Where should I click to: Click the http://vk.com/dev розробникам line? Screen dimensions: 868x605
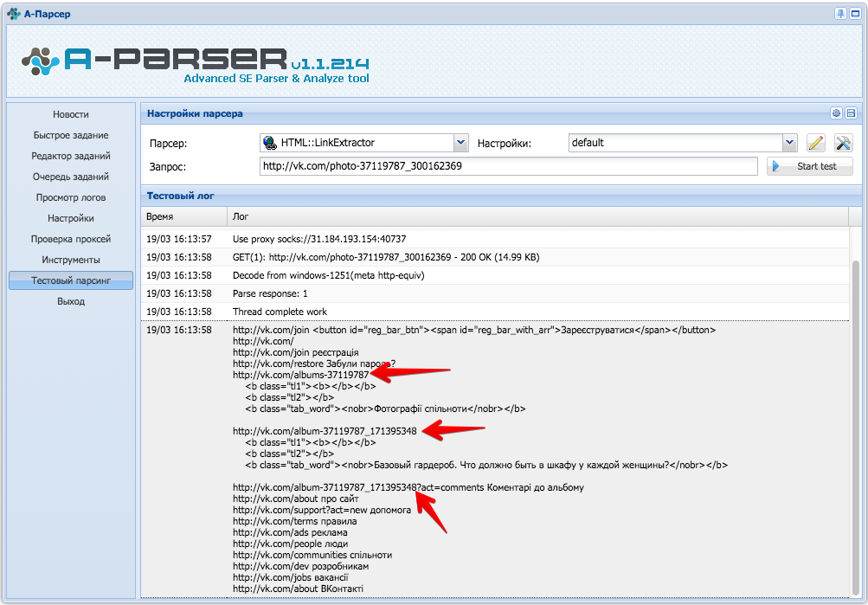[300, 566]
